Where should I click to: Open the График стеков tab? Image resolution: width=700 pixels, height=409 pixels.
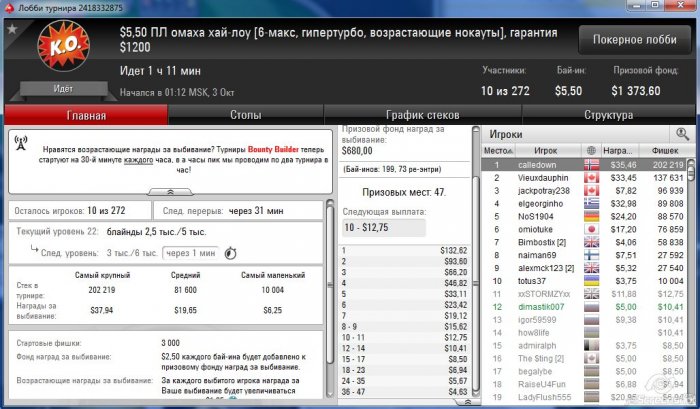[422, 115]
